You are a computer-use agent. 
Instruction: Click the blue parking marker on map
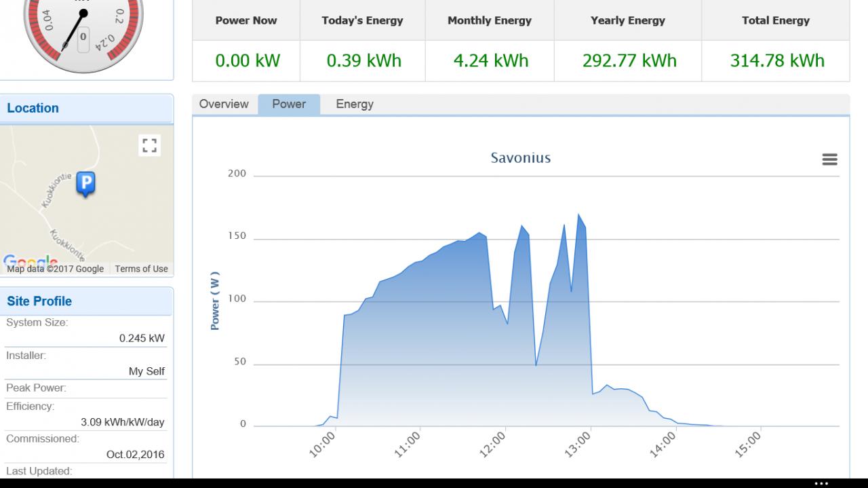point(85,184)
